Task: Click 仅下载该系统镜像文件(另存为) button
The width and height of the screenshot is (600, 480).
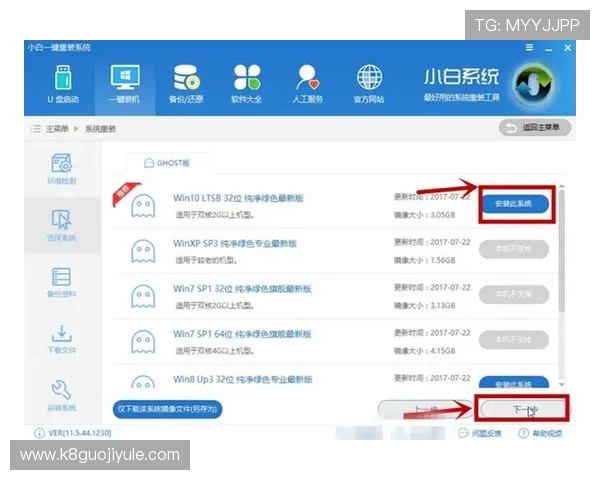Action: pos(167,410)
